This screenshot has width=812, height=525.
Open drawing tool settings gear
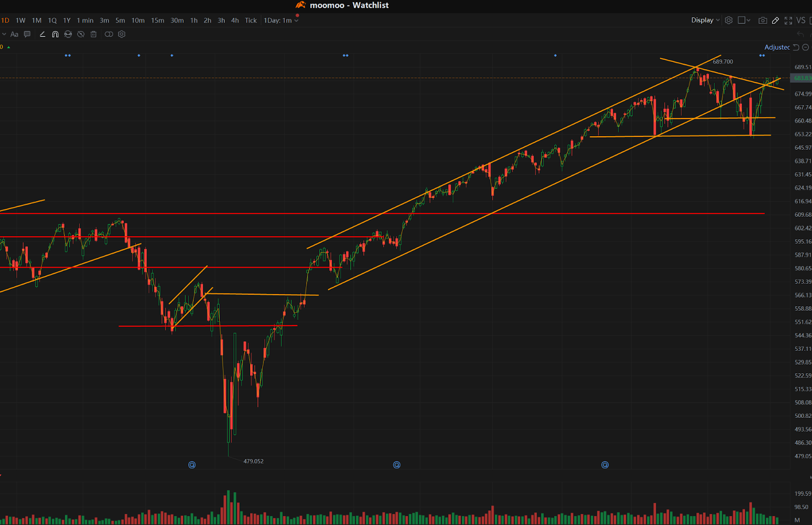coord(122,35)
